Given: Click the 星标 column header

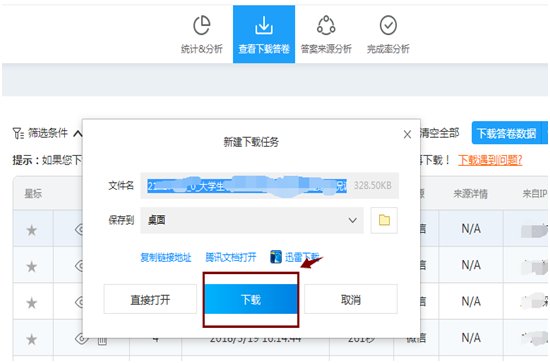Looking at the screenshot, I should point(33,194).
